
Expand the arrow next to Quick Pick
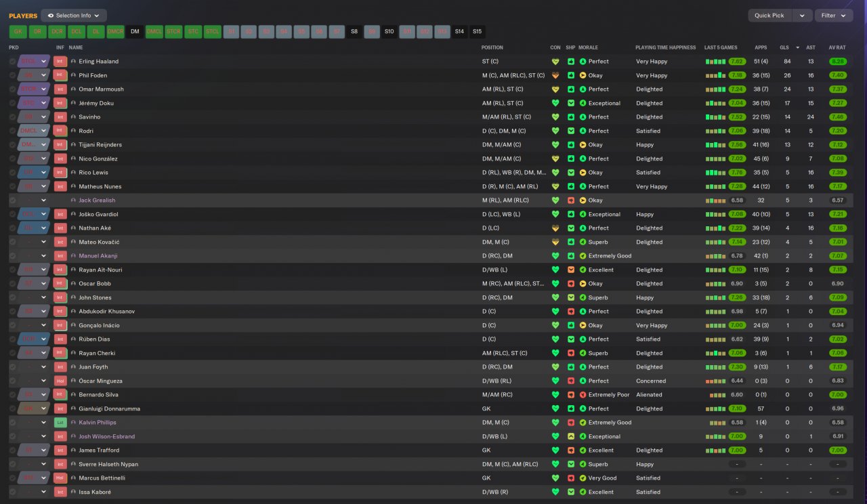[803, 16]
